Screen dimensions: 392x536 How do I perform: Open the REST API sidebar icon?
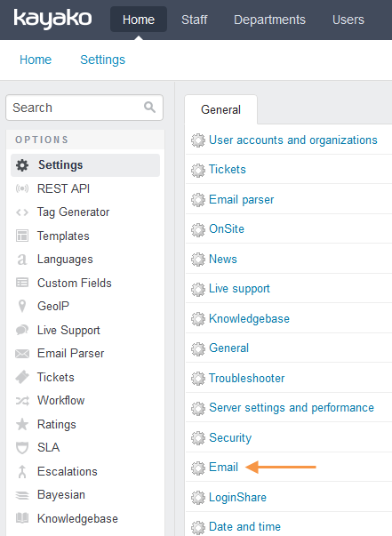(x=22, y=188)
